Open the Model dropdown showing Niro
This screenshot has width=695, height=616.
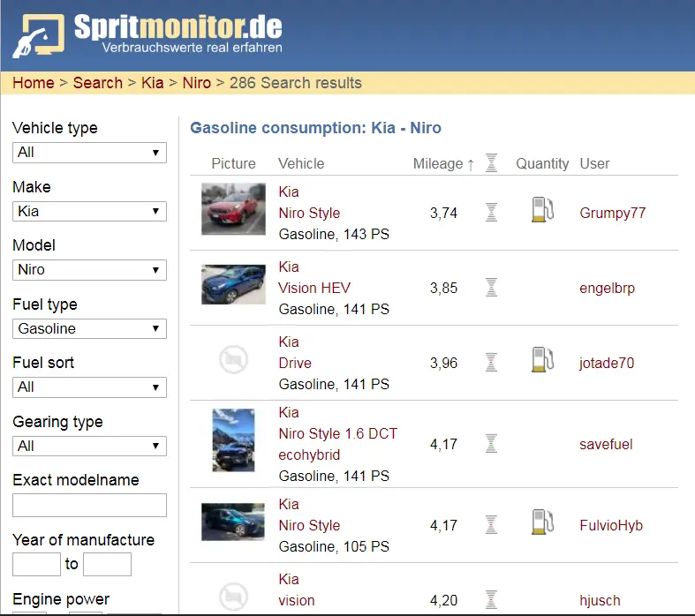89,270
